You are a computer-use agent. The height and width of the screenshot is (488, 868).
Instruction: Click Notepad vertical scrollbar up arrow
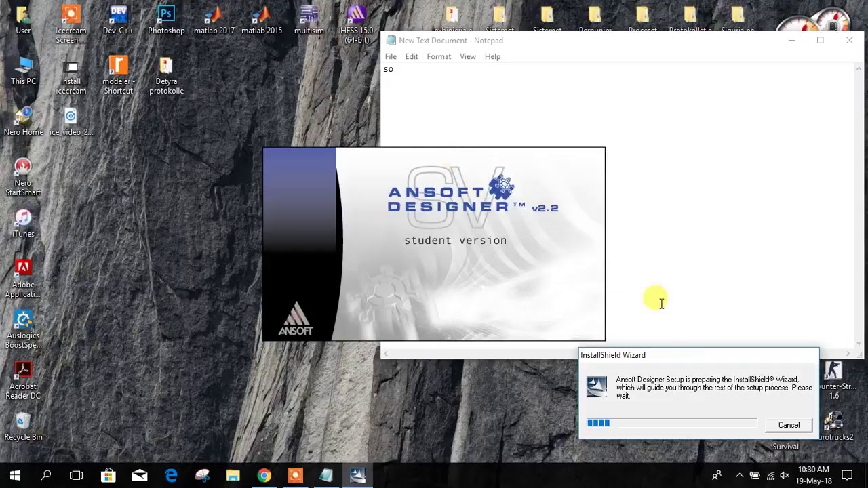tap(859, 68)
